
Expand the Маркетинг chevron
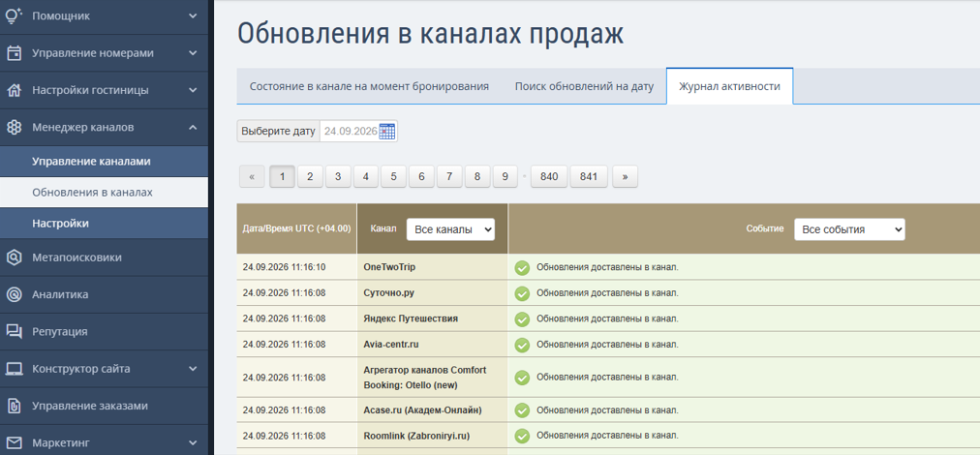(193, 442)
